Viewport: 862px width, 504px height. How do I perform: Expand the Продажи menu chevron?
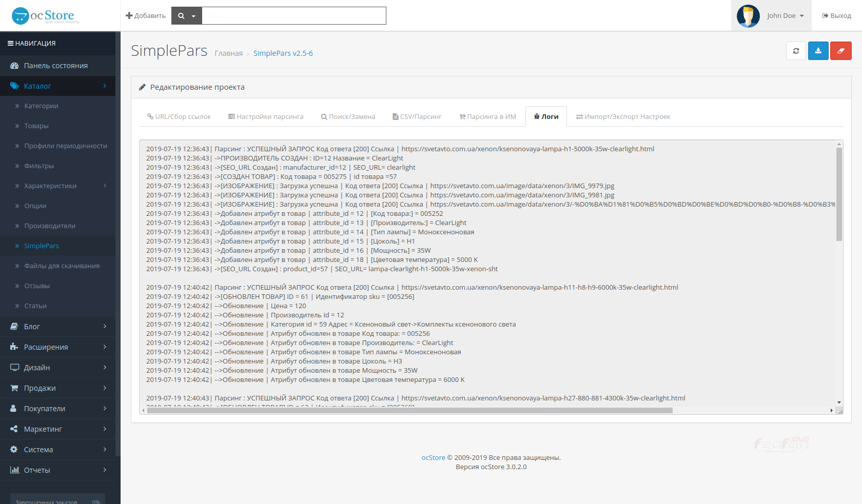click(105, 388)
